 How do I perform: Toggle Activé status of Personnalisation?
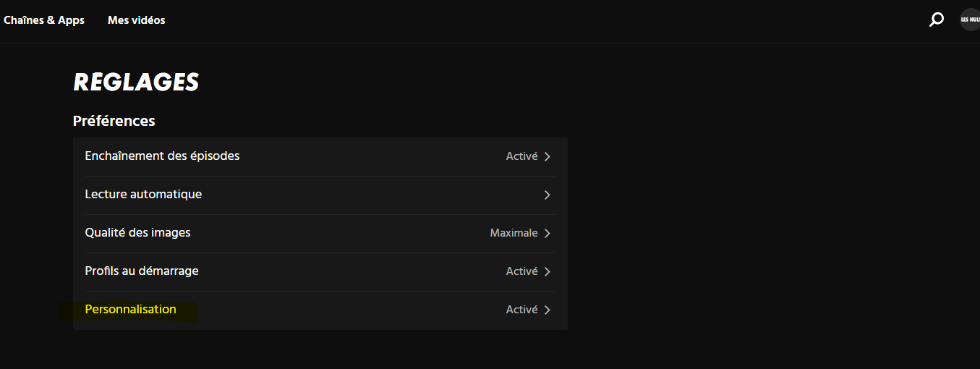[x=521, y=310]
